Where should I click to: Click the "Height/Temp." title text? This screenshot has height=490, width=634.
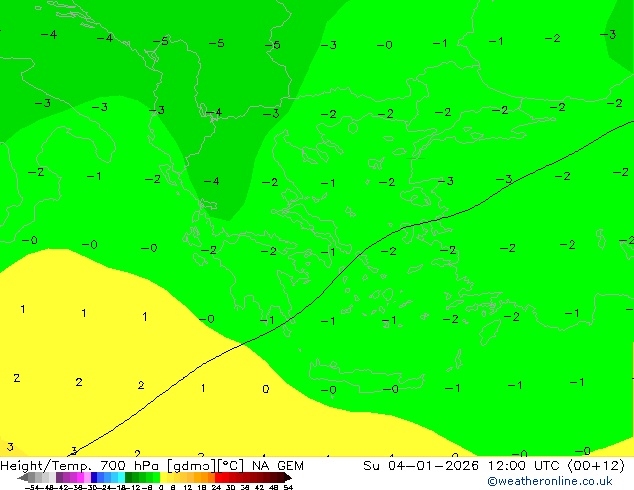tap(45, 466)
